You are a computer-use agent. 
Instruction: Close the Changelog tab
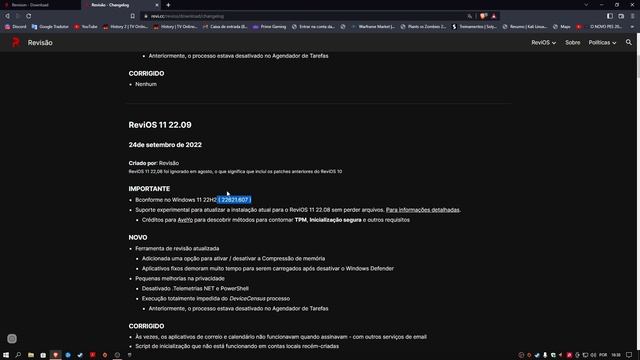tap(157, 5)
